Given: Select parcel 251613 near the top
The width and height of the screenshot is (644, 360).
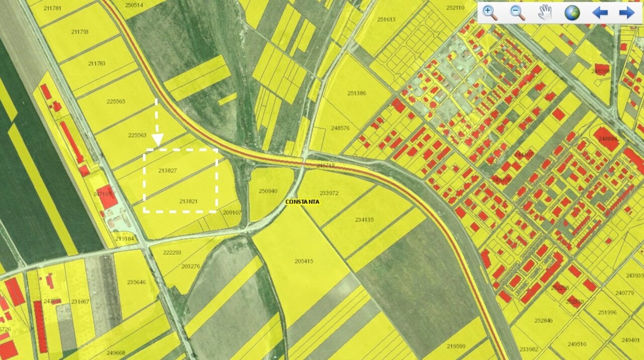Looking at the screenshot, I should pyautogui.click(x=386, y=19).
